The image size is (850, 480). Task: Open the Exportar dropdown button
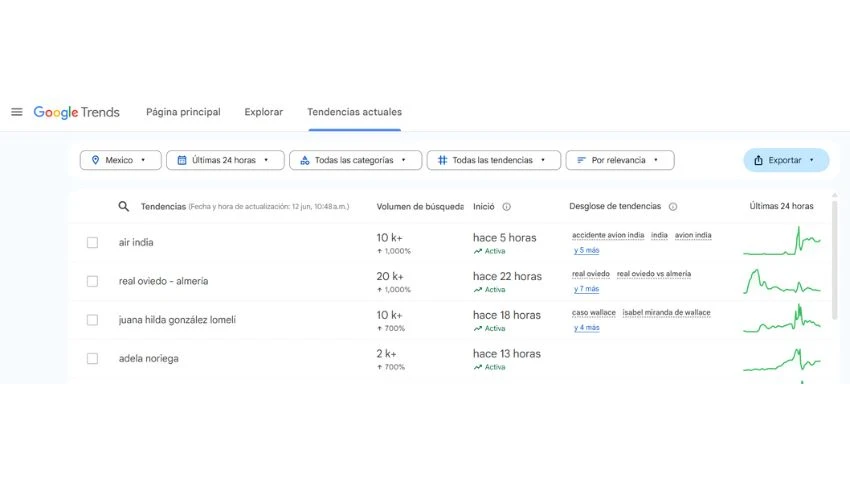[x=786, y=160]
